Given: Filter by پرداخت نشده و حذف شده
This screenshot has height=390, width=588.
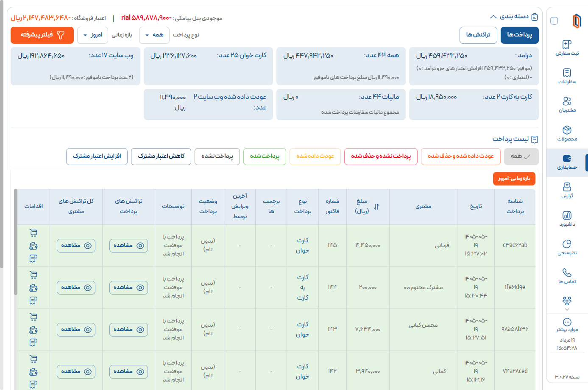Looking at the screenshot, I should pos(381,157).
